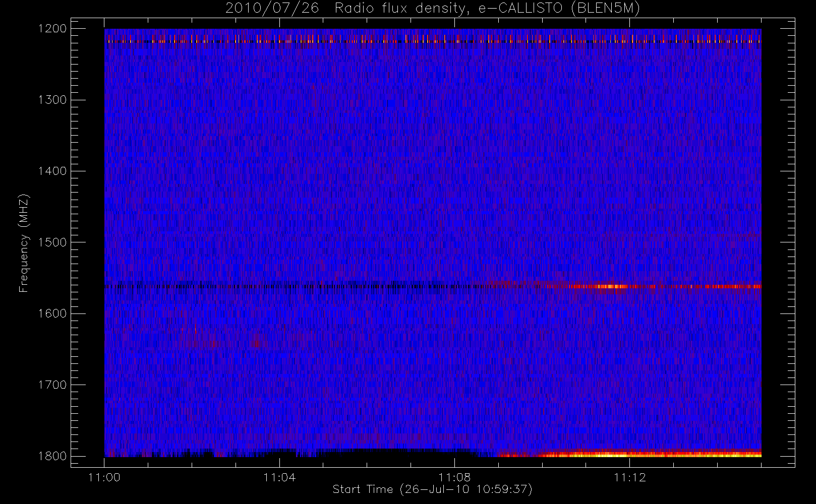Click the 1800 frequency tick label
Image resolution: width=816 pixels, height=504 pixels.
(52, 456)
